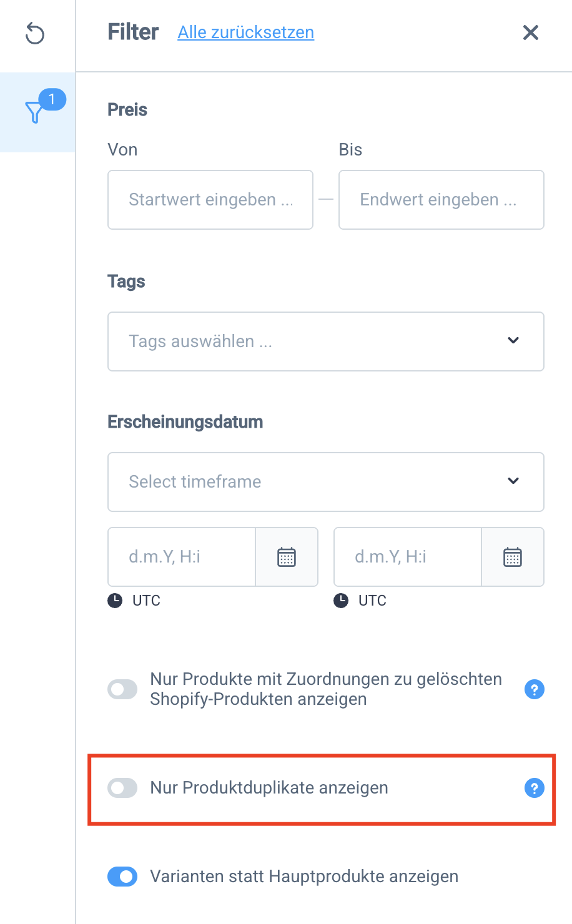Disable Varianten statt Hauptprodukte anzeigen toggle

tap(122, 877)
